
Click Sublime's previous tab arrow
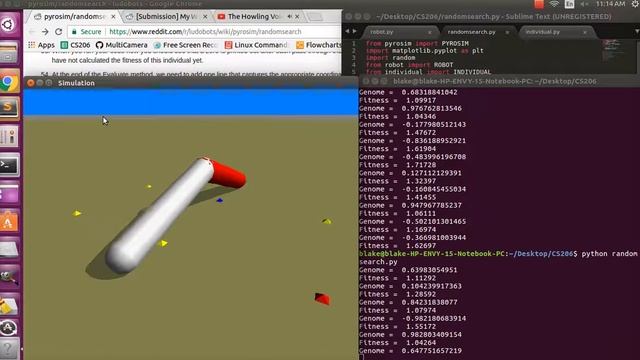(x=347, y=31)
